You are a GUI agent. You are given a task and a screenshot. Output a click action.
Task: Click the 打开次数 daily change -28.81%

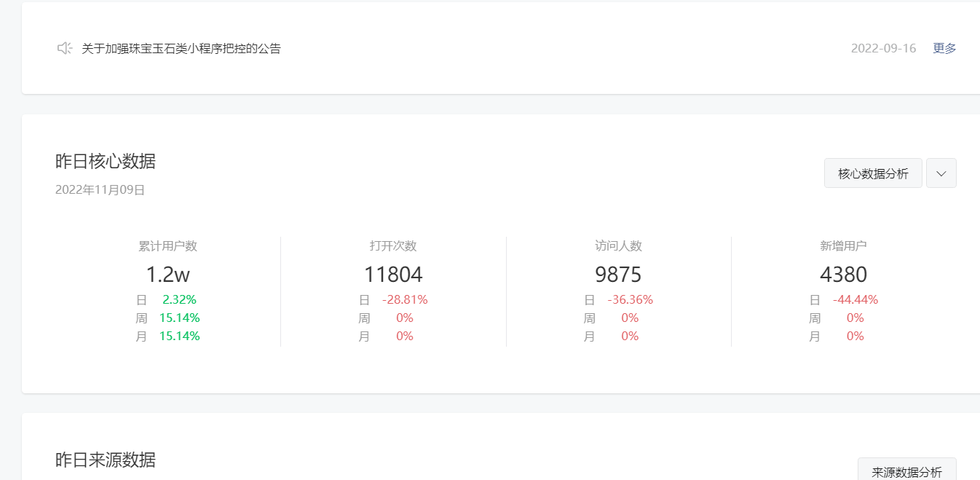405,299
